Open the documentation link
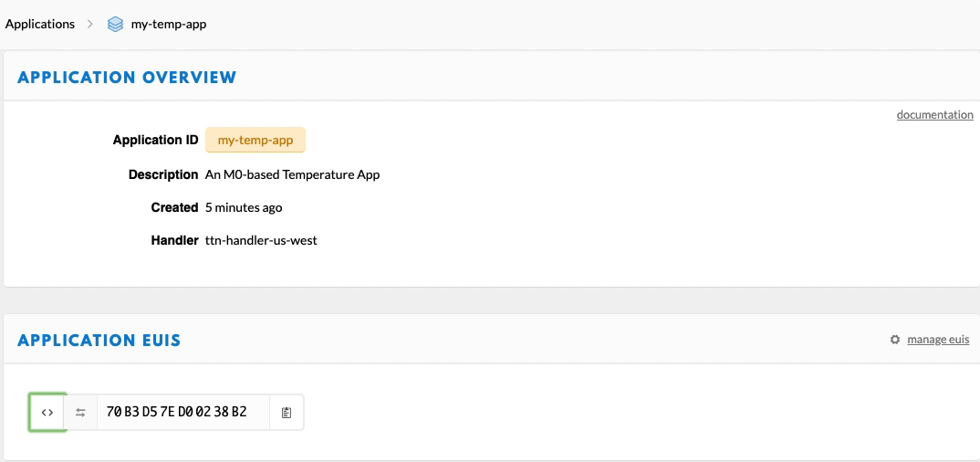The width and height of the screenshot is (980, 462). pyautogui.click(x=934, y=115)
